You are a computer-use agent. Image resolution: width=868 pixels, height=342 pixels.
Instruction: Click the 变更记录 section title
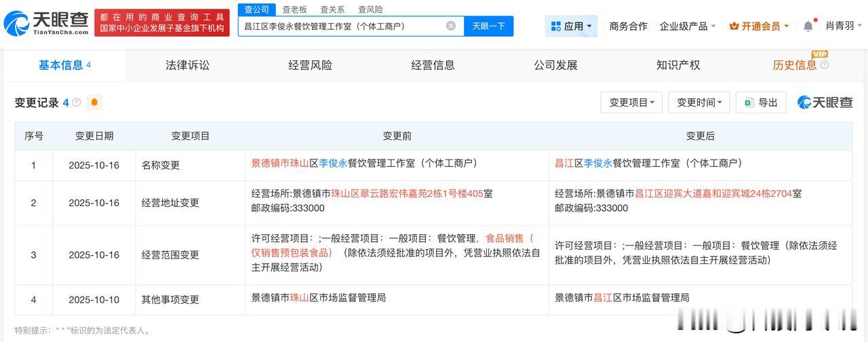(x=37, y=102)
